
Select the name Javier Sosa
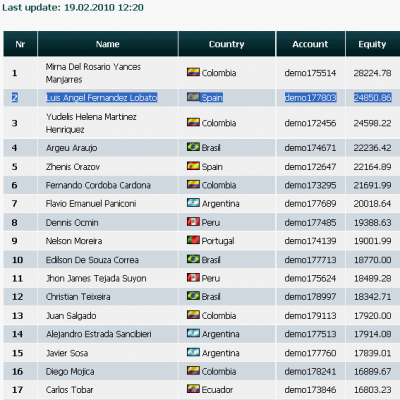(x=67, y=353)
